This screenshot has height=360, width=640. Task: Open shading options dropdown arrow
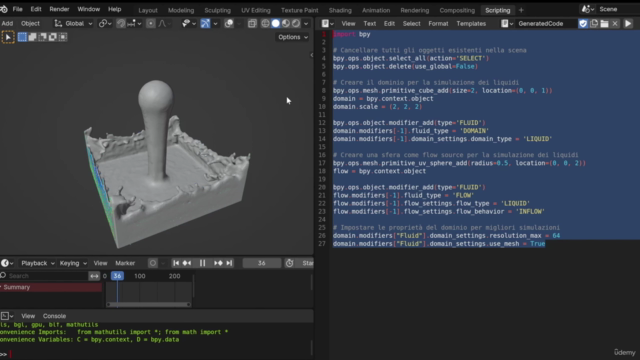(x=306, y=24)
